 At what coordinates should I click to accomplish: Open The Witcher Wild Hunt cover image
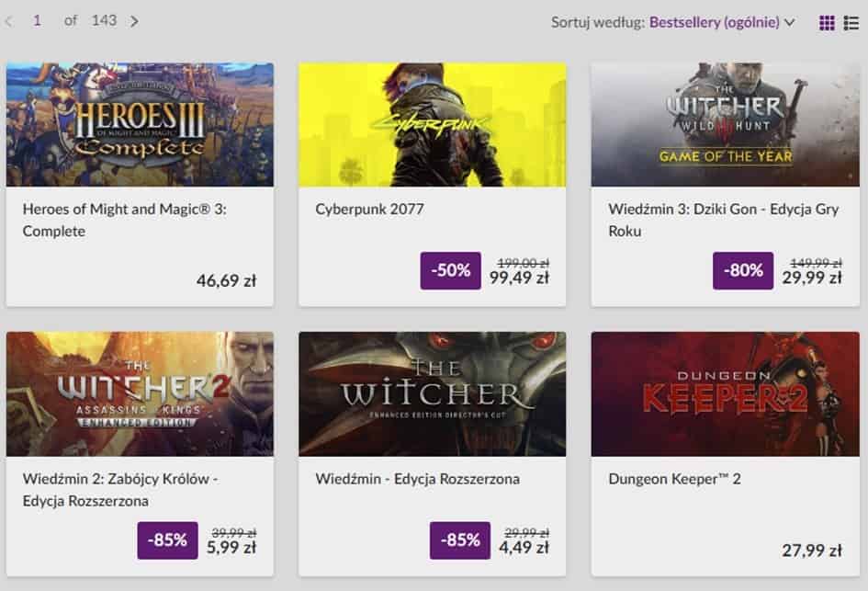coord(725,125)
